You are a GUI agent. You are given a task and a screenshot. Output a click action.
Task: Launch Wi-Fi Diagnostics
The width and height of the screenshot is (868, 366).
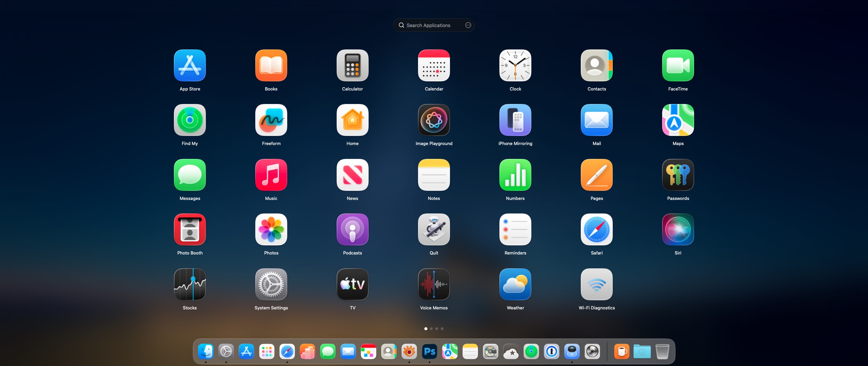point(596,284)
